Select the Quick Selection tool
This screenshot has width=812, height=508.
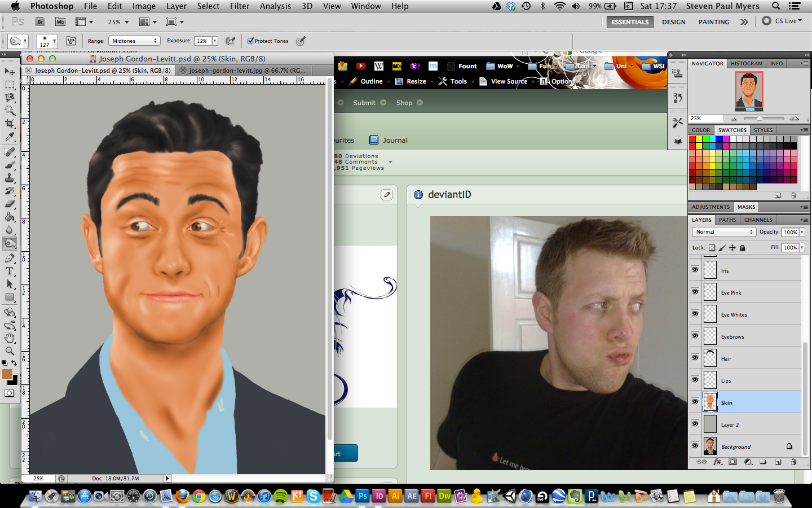click(x=10, y=111)
